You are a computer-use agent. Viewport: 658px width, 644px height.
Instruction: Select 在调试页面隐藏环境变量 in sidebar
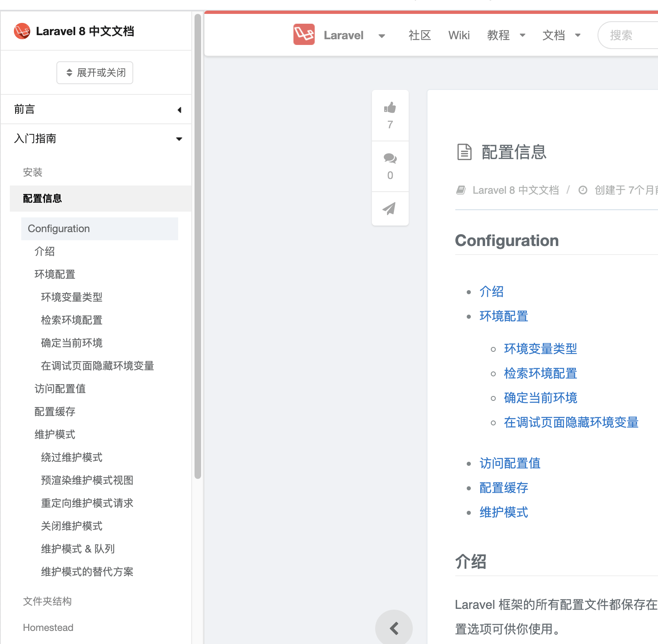[x=97, y=366]
